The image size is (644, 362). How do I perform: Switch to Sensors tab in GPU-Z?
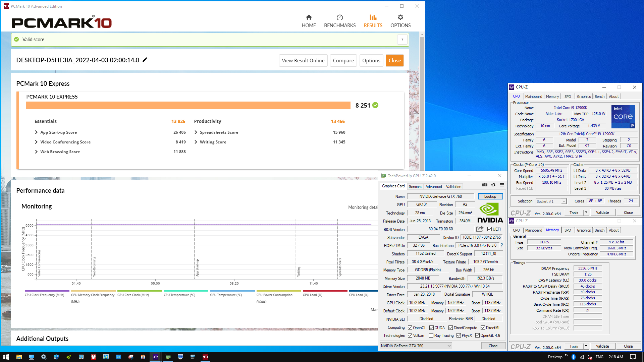tap(415, 187)
